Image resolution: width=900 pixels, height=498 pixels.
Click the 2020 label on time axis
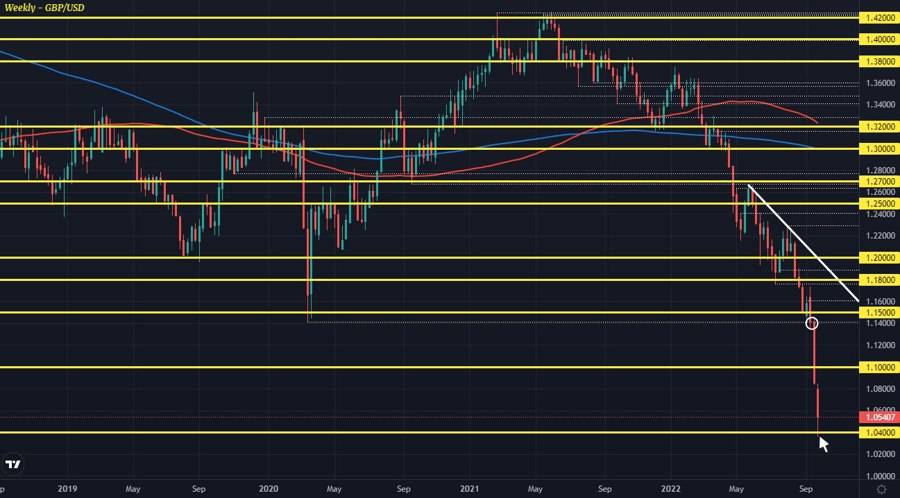point(269,489)
